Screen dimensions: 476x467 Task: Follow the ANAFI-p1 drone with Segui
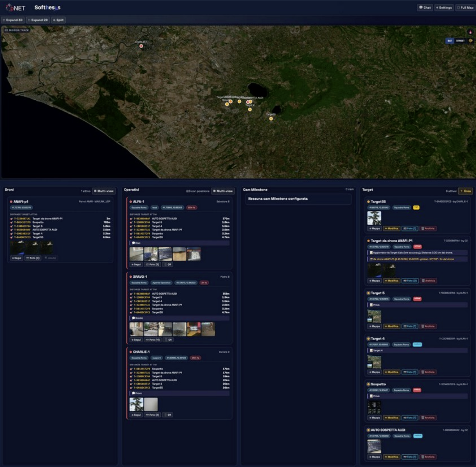16,258
